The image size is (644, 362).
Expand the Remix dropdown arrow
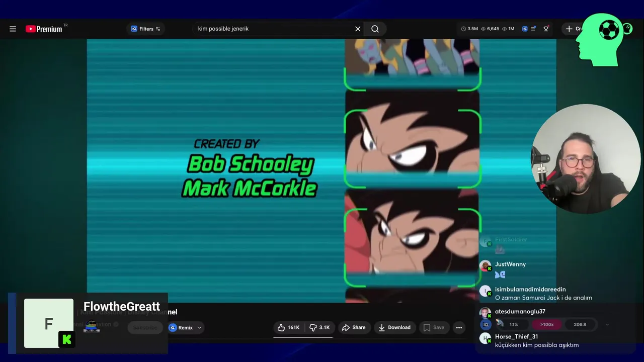[x=199, y=327]
